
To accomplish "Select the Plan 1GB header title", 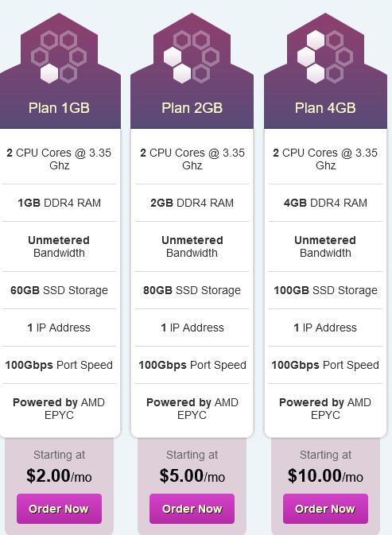I will 59,108.
